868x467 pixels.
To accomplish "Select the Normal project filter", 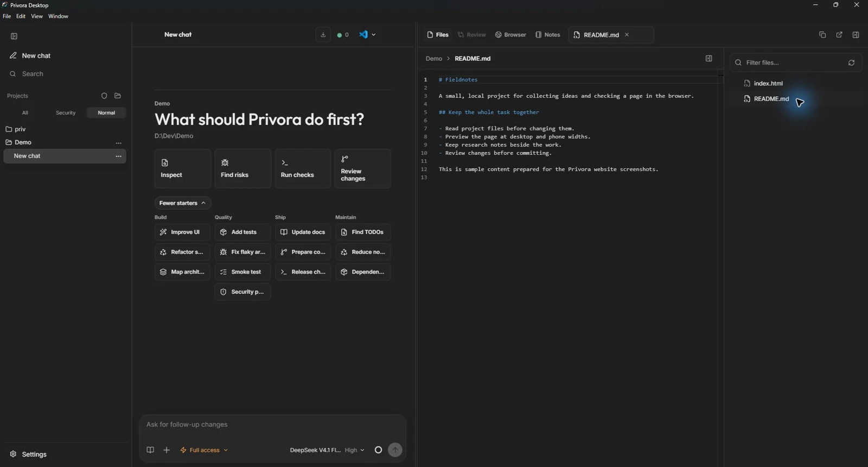I will click(106, 113).
